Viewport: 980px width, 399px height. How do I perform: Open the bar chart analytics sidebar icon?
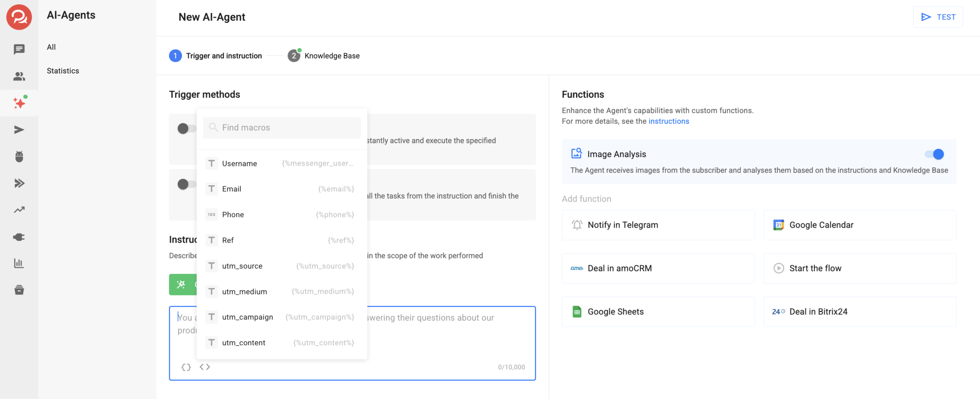tap(19, 263)
